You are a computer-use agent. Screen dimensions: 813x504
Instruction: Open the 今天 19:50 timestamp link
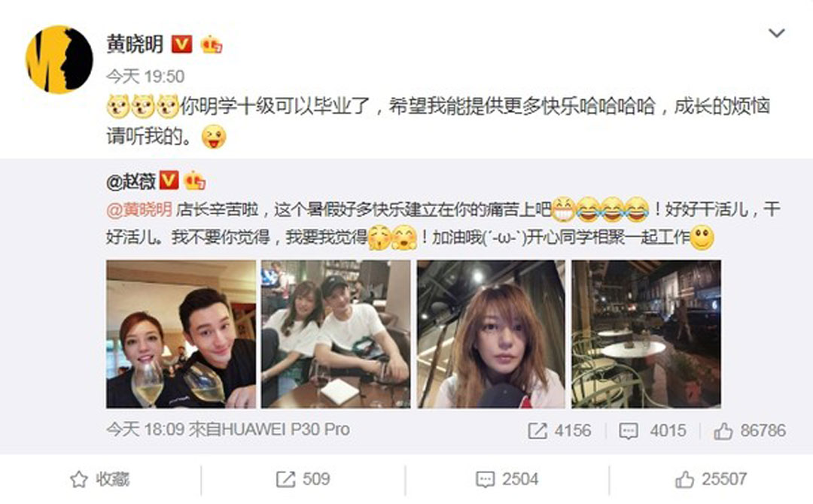click(145, 77)
